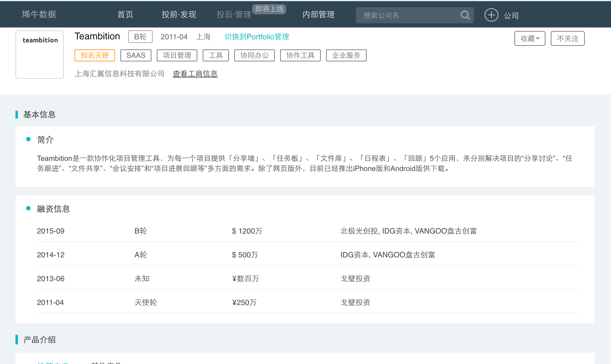611x364 pixels.
Task: Click the 2014-12 funding date
Action: tap(51, 255)
